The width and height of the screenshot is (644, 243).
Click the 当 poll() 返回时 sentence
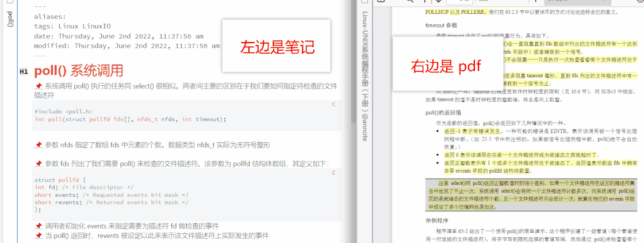pos(157,236)
